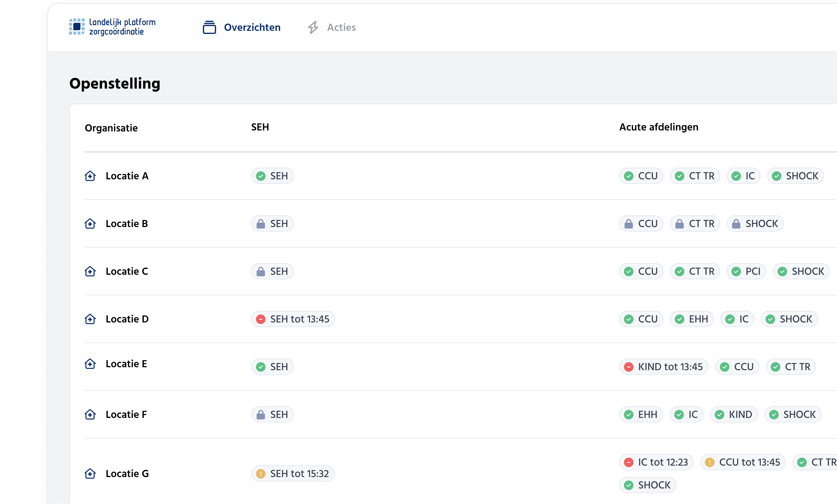Viewport: 837px width, 504px height.
Task: Click the PCI badge for Locatie C
Action: click(746, 271)
